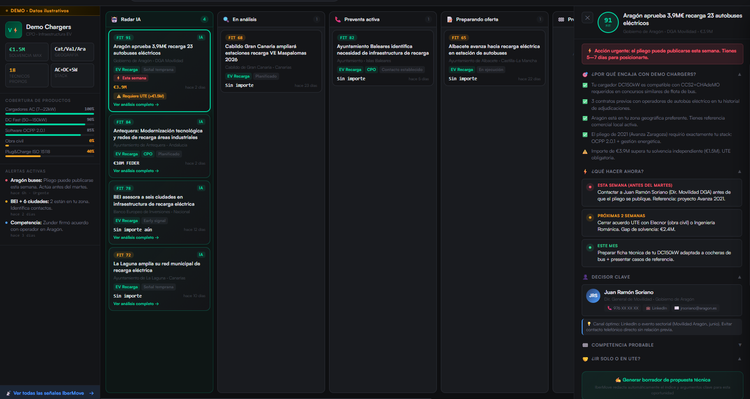Open the Albacete recarga eléctrica card
Image resolution: width=750 pixels, height=399 pixels.
[495, 58]
